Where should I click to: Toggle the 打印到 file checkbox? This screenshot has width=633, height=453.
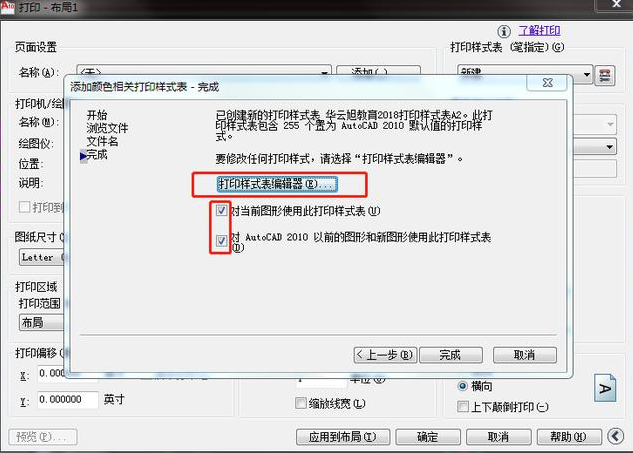(x=24, y=207)
